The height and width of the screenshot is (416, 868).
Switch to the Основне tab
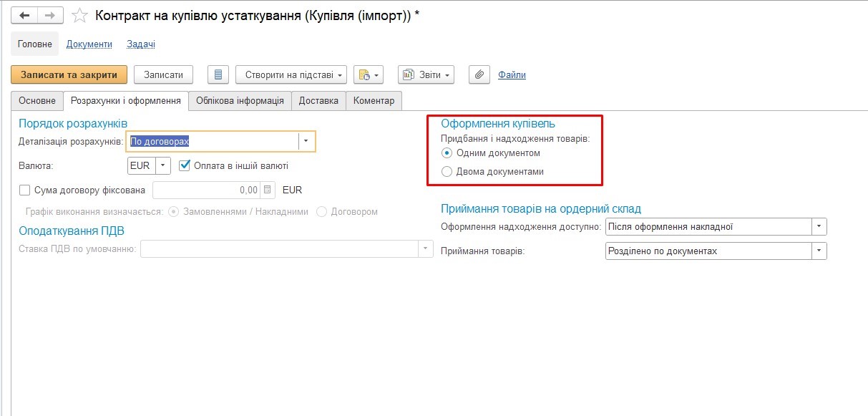pos(37,101)
